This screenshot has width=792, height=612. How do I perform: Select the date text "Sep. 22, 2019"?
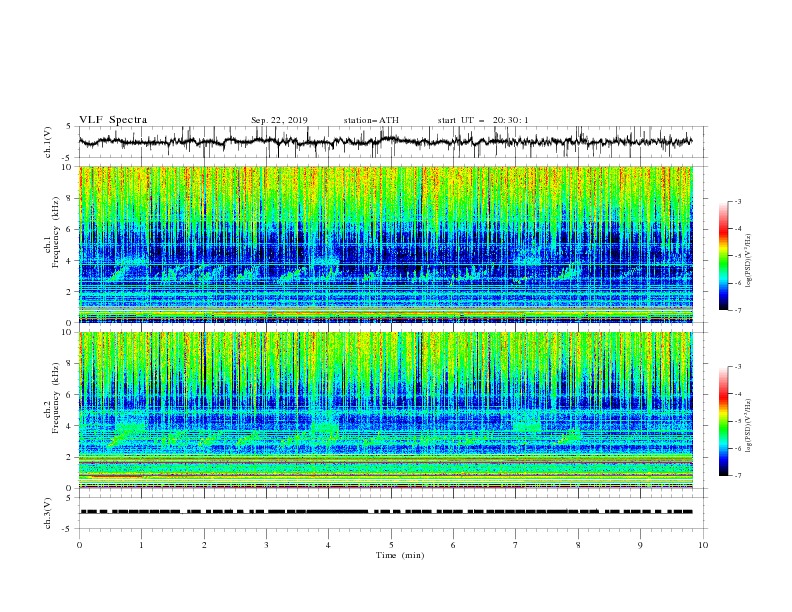coord(279,120)
